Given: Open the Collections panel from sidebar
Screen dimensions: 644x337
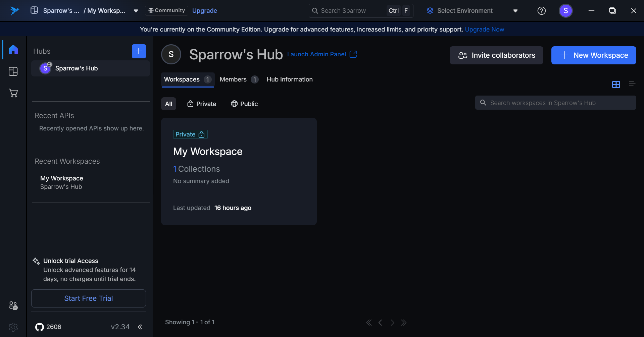Looking at the screenshot, I should pos(13,71).
